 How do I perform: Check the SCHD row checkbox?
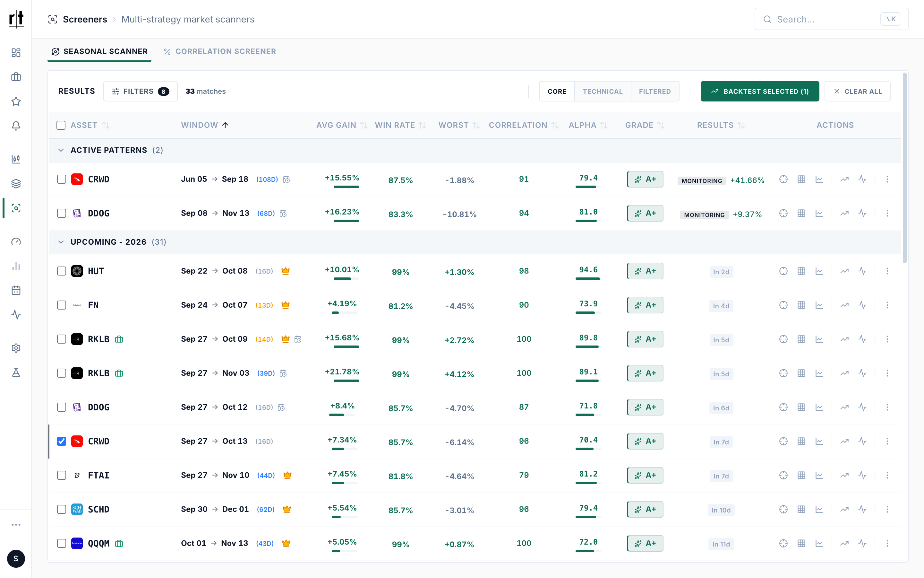coord(62,509)
